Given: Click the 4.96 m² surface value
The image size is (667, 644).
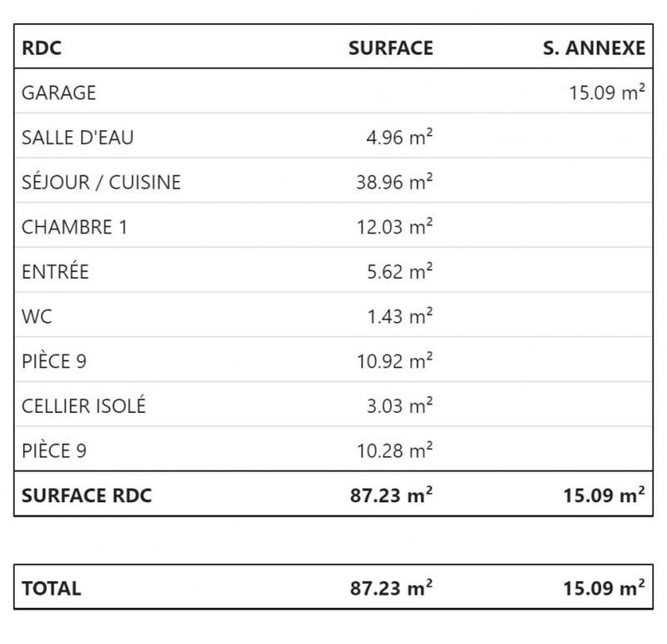Looking at the screenshot, I should pos(399,138).
